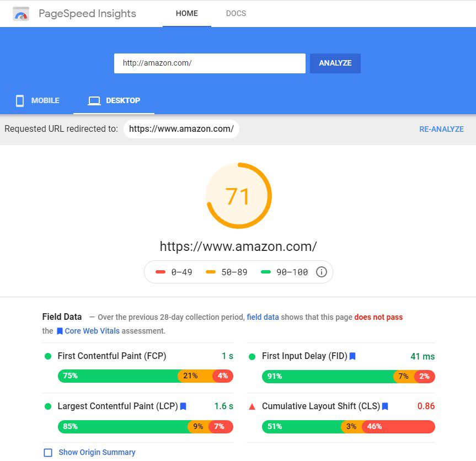Click the Show Origin Summary label
Viewport: 476px width, 461px height.
point(97,452)
